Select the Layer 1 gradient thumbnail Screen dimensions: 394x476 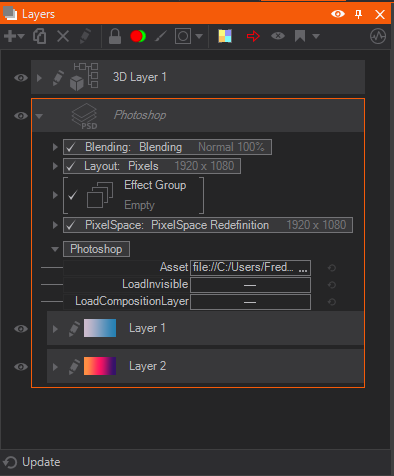pos(100,328)
